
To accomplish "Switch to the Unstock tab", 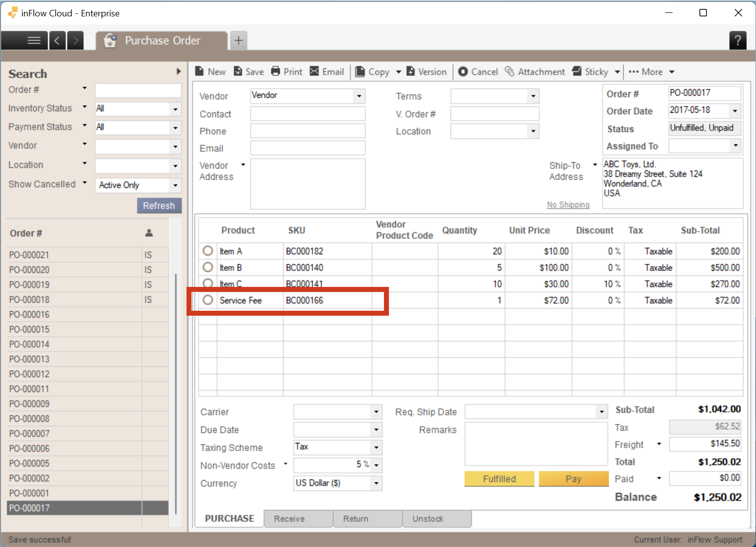I will 437,519.
